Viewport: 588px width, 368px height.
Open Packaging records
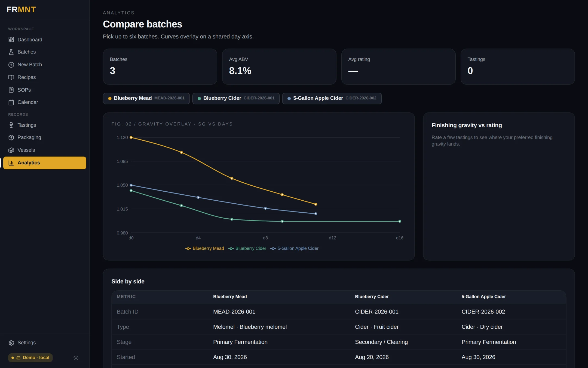coord(45,137)
